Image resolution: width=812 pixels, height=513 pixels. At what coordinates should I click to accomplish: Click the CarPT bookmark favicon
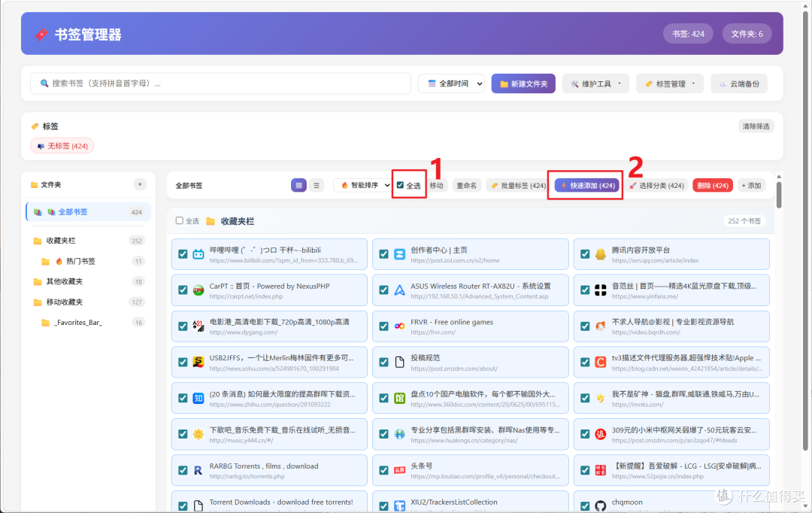[x=198, y=290]
